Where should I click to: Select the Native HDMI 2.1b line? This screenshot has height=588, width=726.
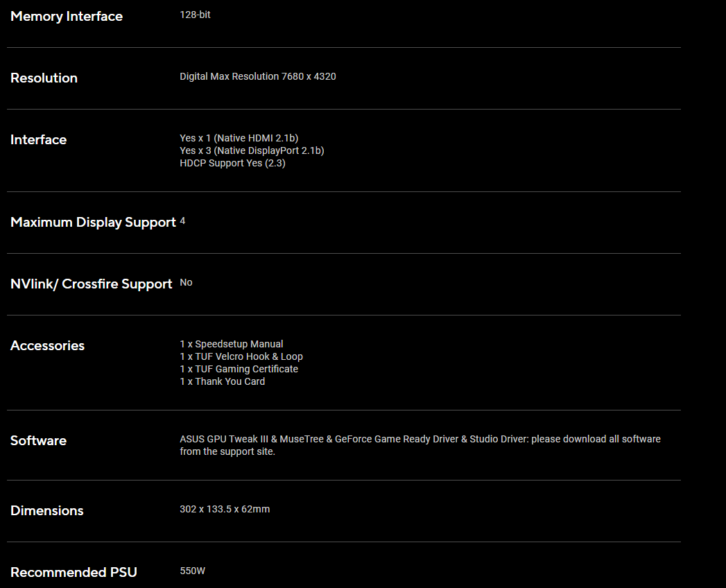pos(239,138)
